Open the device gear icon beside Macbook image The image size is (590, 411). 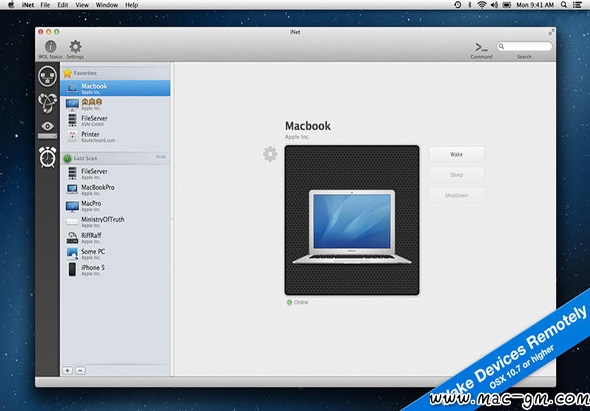click(270, 154)
